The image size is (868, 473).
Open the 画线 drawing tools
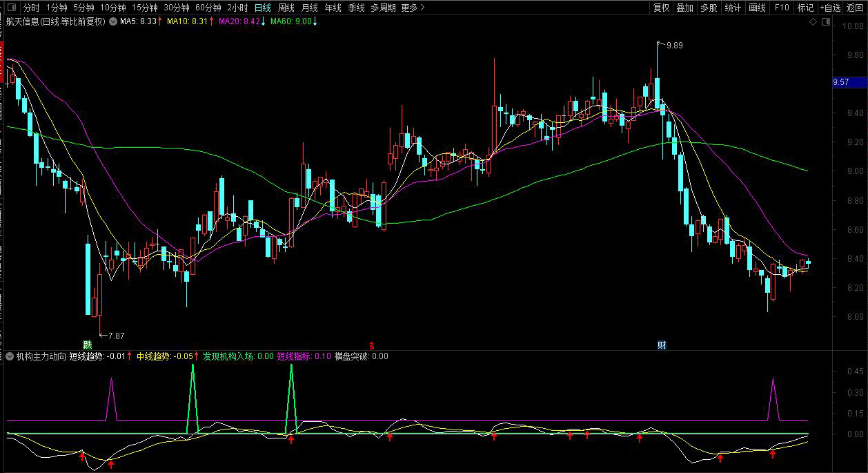757,8
